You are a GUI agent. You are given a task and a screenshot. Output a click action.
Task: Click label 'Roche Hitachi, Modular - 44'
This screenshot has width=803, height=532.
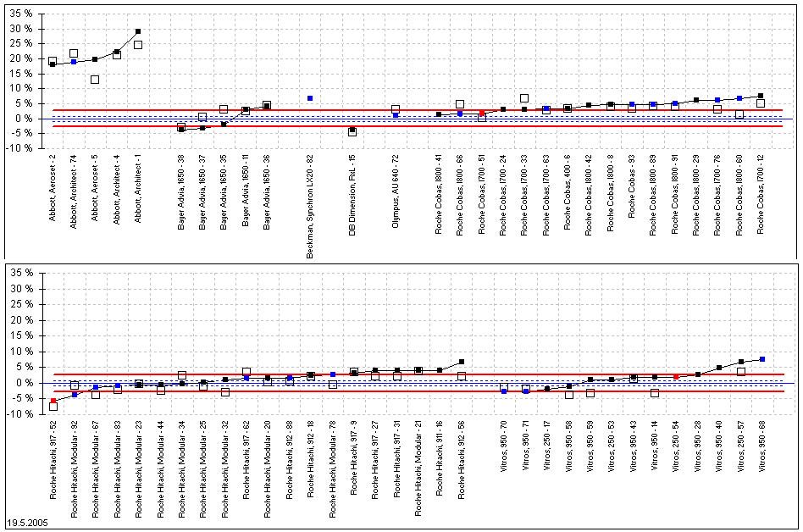click(x=160, y=469)
